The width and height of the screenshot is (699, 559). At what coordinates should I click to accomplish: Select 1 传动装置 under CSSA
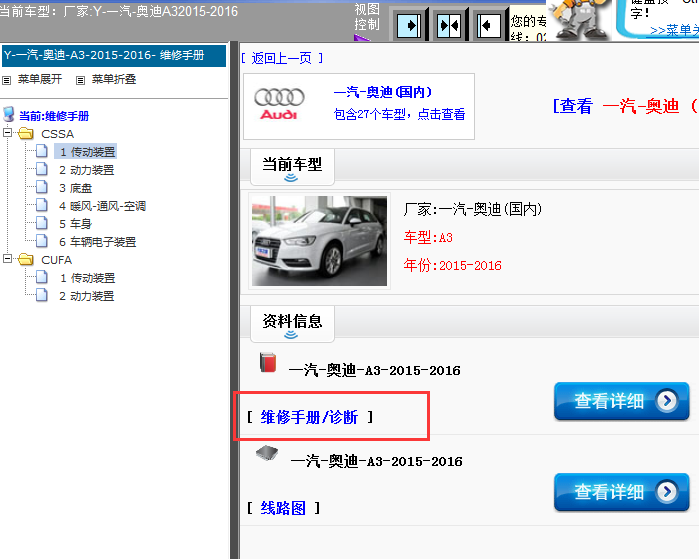click(87, 152)
